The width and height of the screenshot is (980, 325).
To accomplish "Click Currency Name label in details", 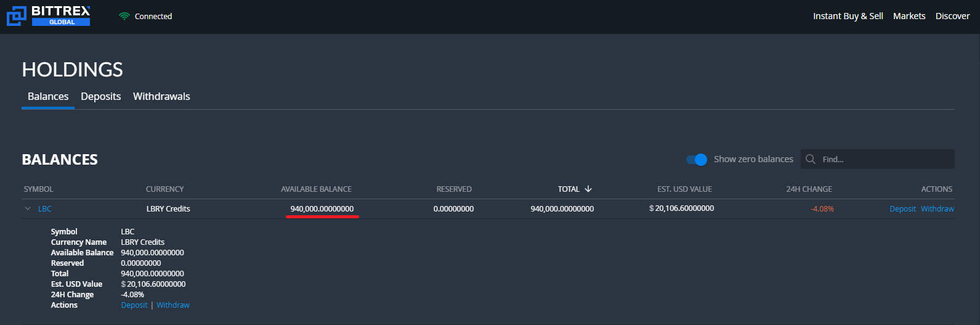I will 79,242.
